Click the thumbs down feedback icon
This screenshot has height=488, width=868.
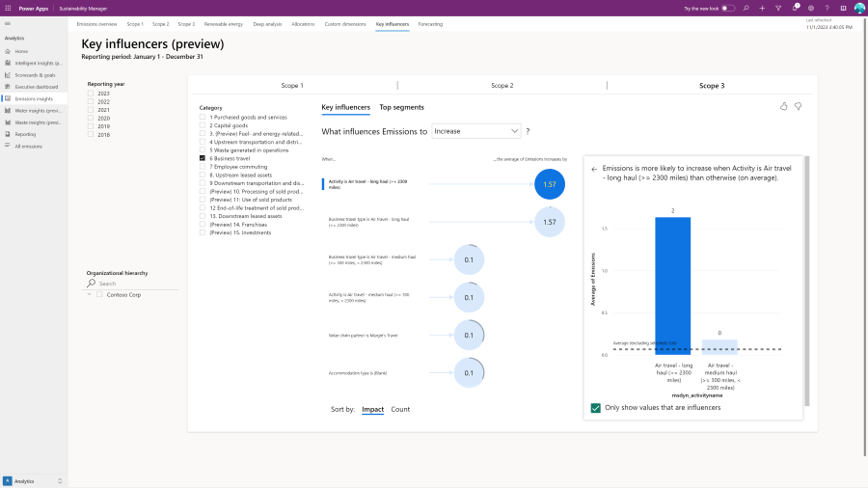[798, 106]
